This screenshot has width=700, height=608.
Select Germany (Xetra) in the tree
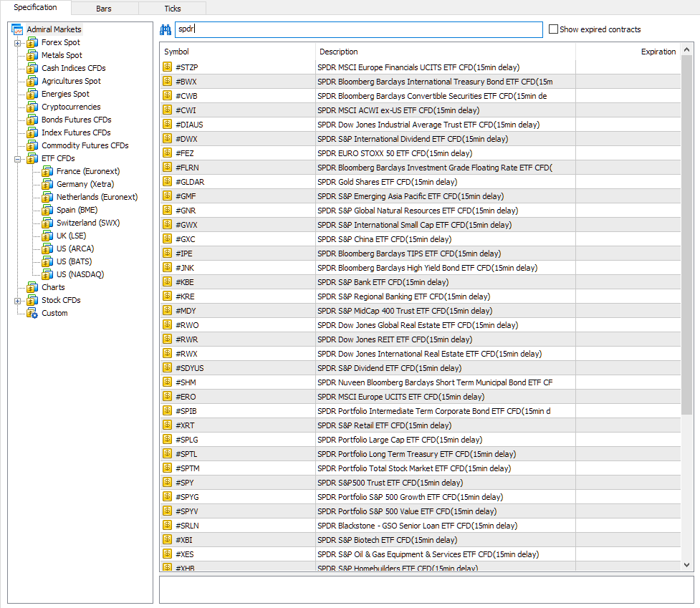pos(85,184)
